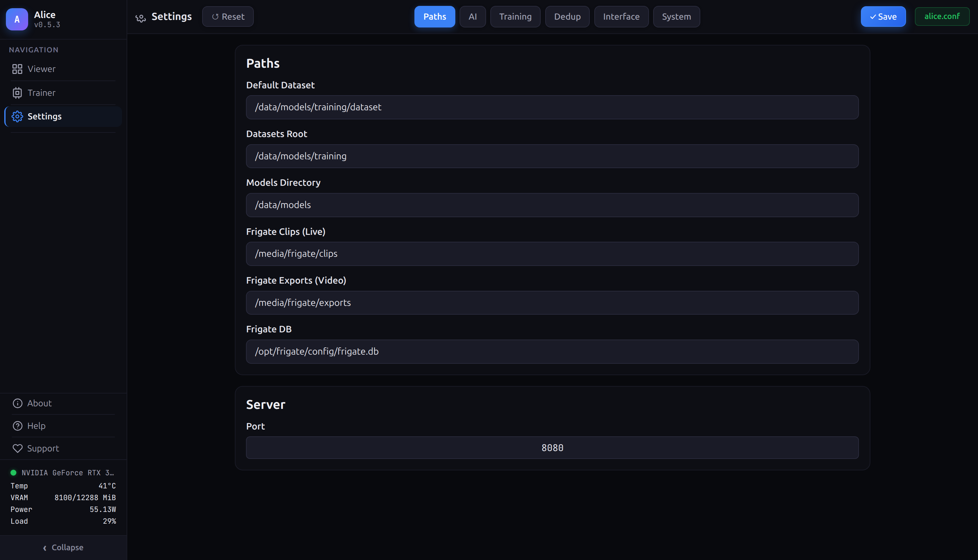The image size is (978, 560).
Task: Open the alice.conf file
Action: (941, 17)
